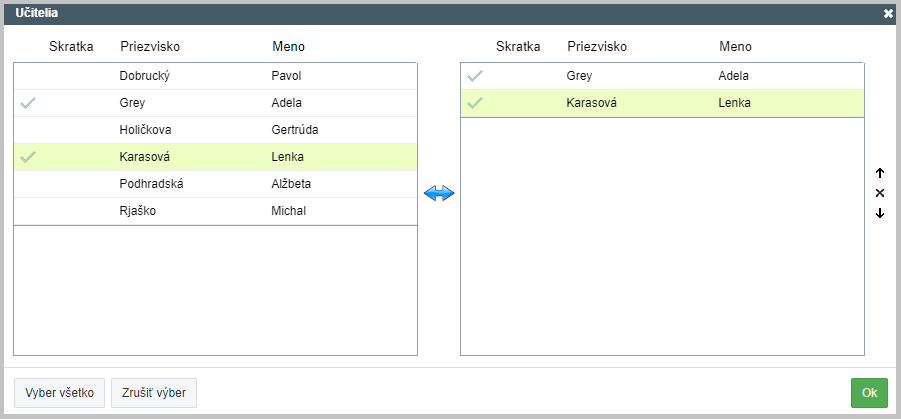Close the Učitelia dialog
901x419 pixels.
pyautogui.click(x=888, y=13)
